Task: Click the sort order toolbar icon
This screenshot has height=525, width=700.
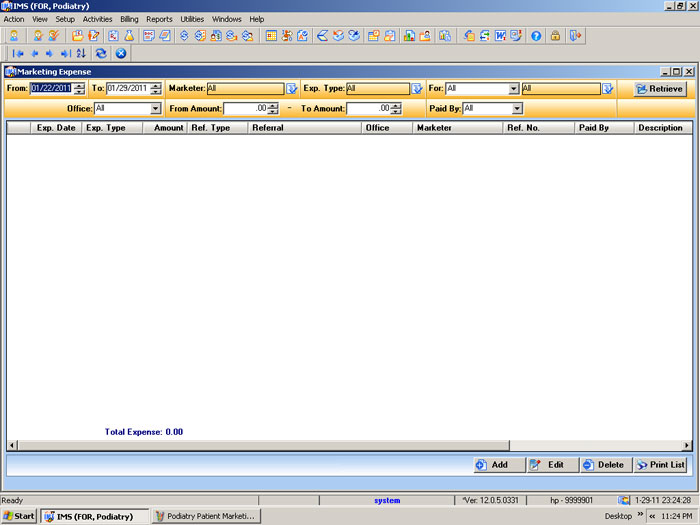Action: click(x=81, y=54)
